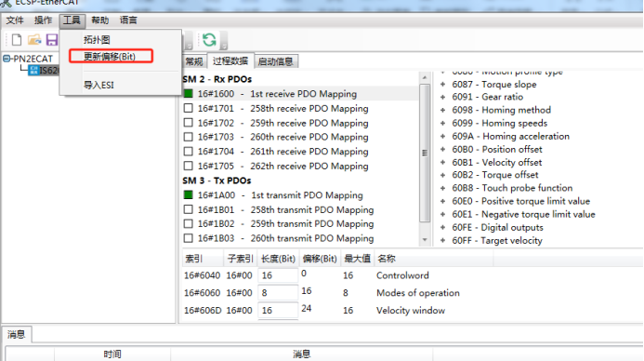Click the 长度(Bit) column header
Image resolution: width=644 pixels, height=361 pixels.
pyautogui.click(x=278, y=259)
